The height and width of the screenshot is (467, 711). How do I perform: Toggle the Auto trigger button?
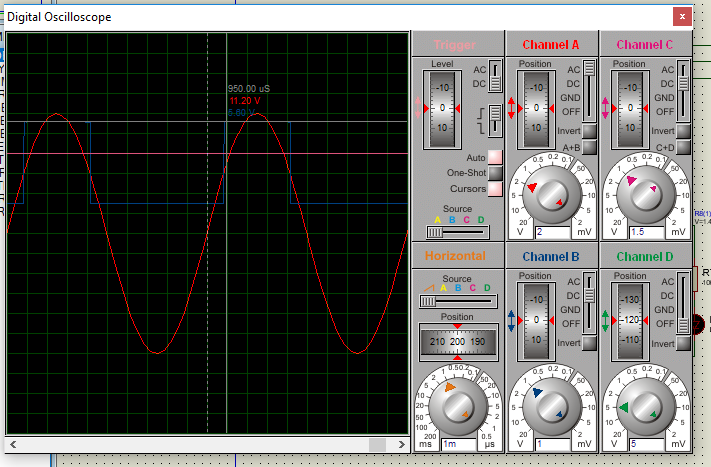click(x=494, y=158)
